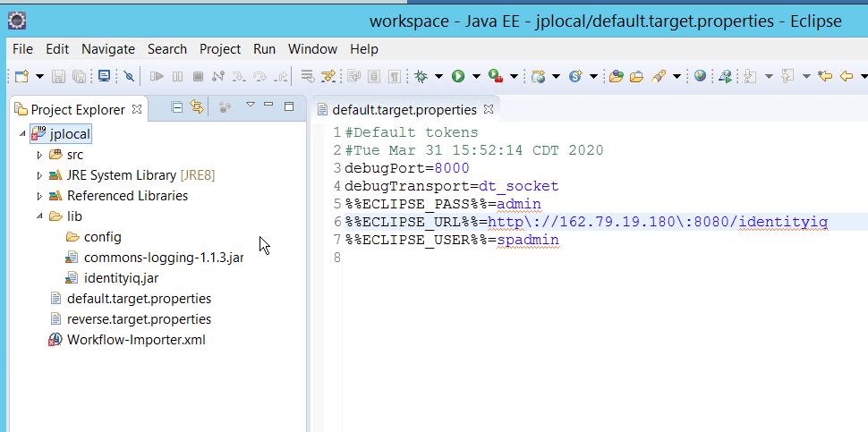868x432 pixels.
Task: Expand the Referenced Libraries node
Action: coord(39,197)
